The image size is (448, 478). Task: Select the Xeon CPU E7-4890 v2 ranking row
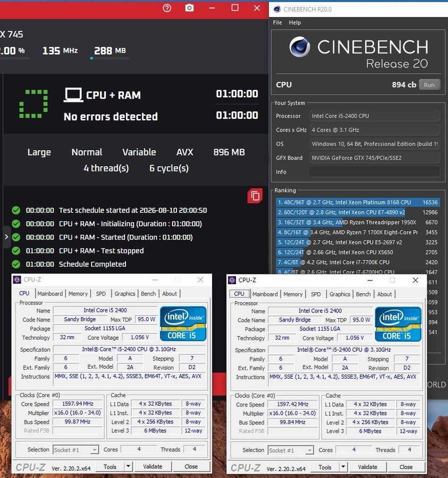[x=357, y=212]
